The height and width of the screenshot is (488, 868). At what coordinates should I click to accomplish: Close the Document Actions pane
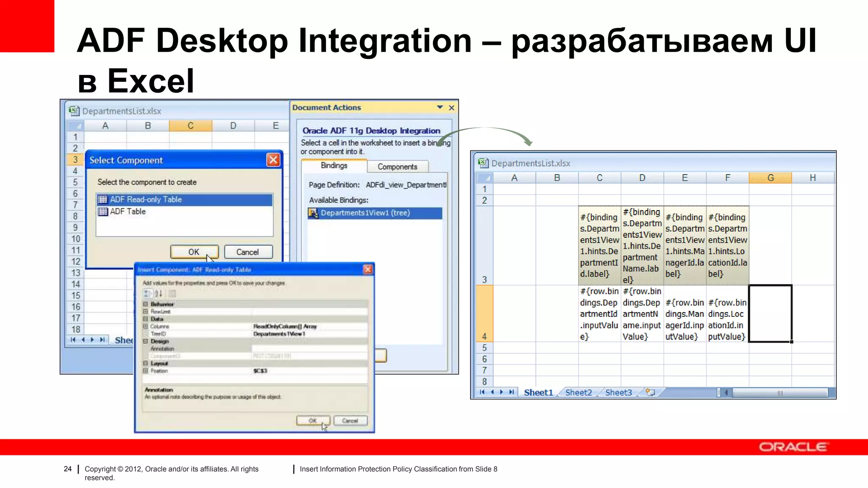452,108
